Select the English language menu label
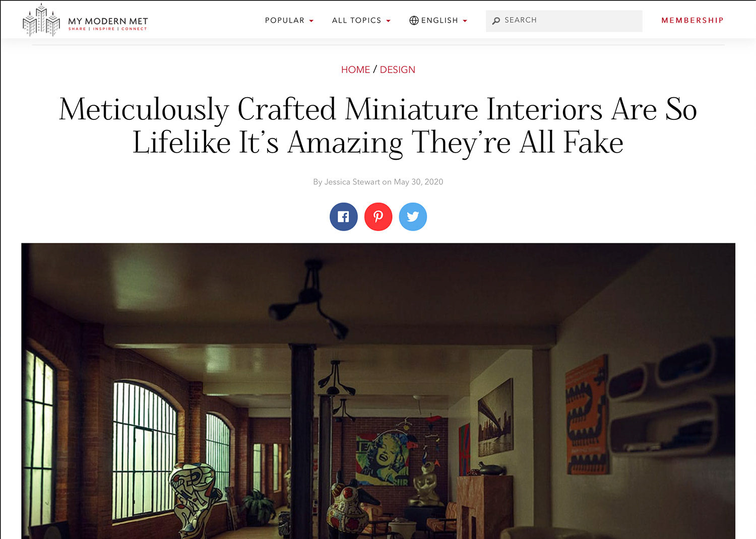 tap(439, 20)
